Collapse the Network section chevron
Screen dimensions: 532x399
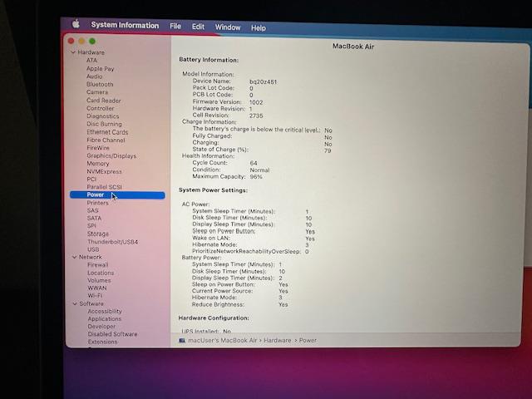click(74, 257)
